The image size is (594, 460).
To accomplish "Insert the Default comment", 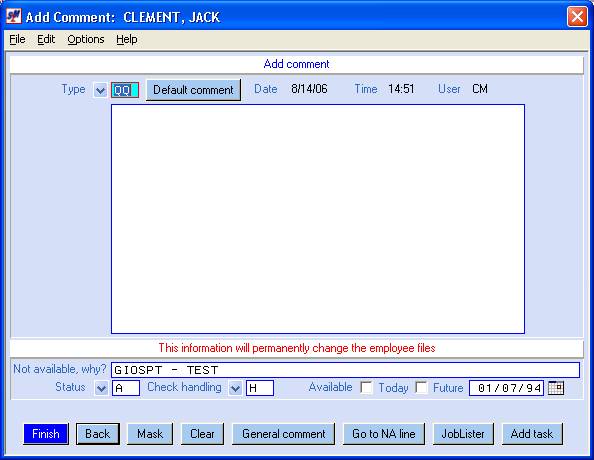I will pyautogui.click(x=193, y=90).
